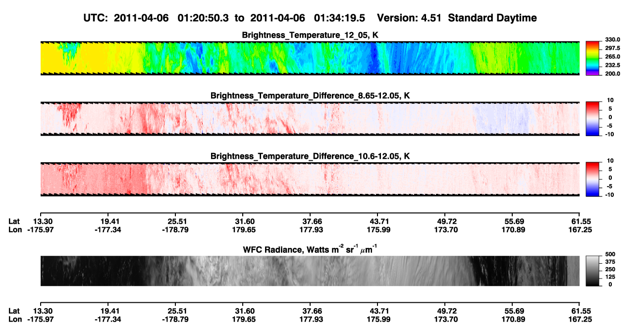The width and height of the screenshot is (644, 330).
Task: Click the Brightness_Temperature_12_05 panel title
Action: pos(310,35)
